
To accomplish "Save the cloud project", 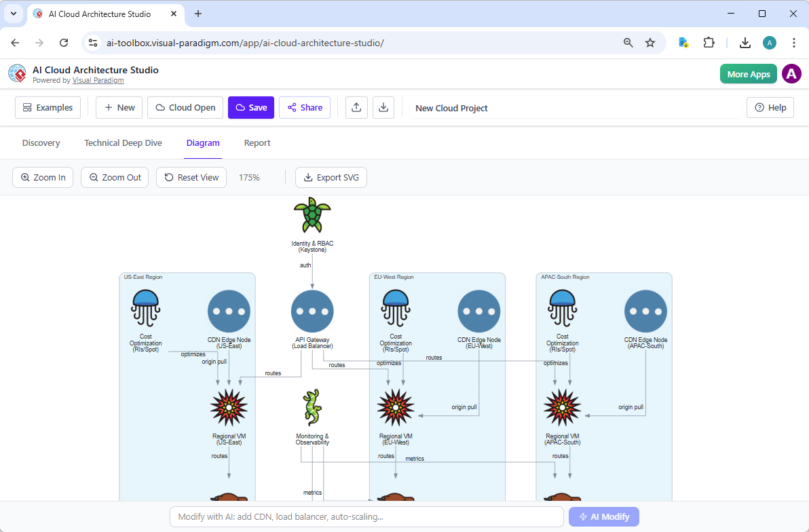I will pyautogui.click(x=250, y=107).
